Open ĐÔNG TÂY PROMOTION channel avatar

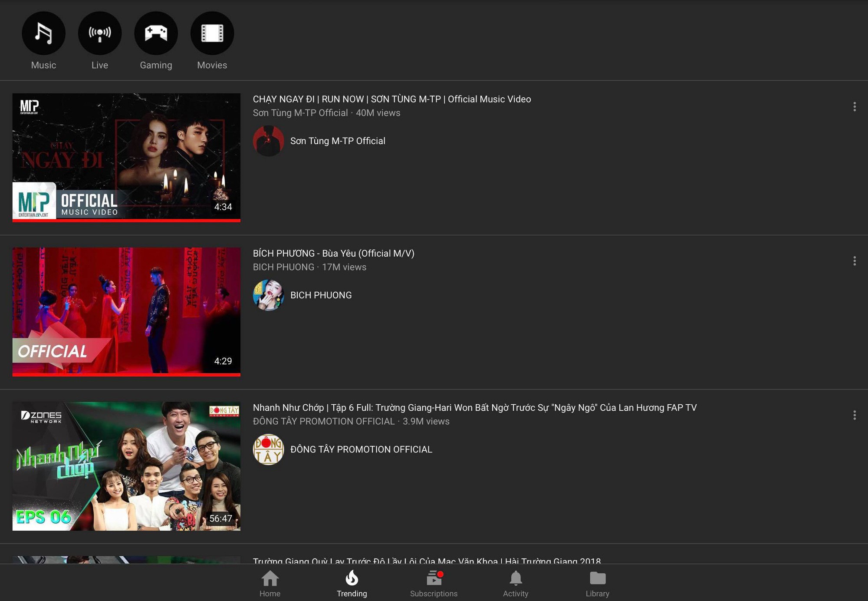click(269, 449)
